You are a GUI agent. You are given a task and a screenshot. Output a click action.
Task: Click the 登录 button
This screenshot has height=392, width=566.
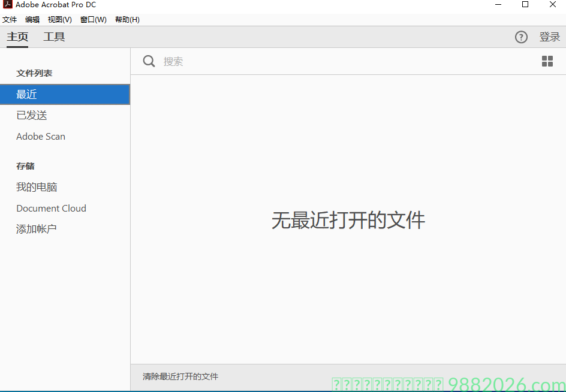click(x=549, y=37)
